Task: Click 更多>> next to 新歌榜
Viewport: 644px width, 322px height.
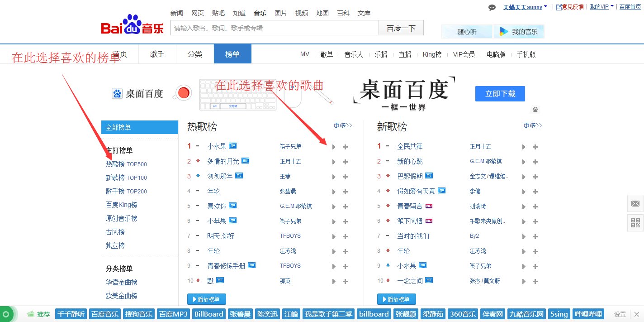Action: pyautogui.click(x=532, y=125)
